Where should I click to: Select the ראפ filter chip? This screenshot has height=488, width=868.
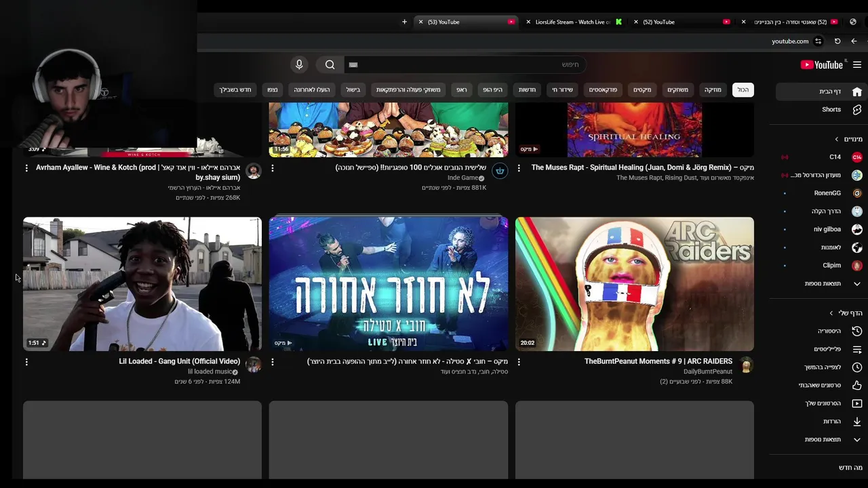[461, 89]
